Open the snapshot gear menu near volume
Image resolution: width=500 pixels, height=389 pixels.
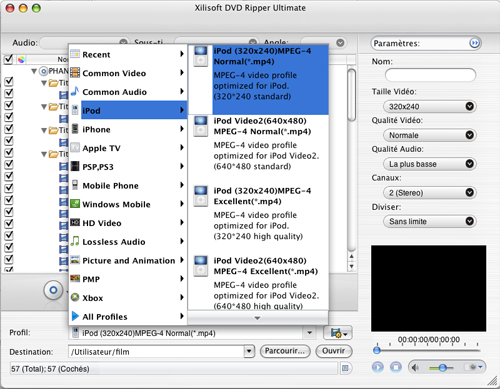pyautogui.click(x=475, y=367)
